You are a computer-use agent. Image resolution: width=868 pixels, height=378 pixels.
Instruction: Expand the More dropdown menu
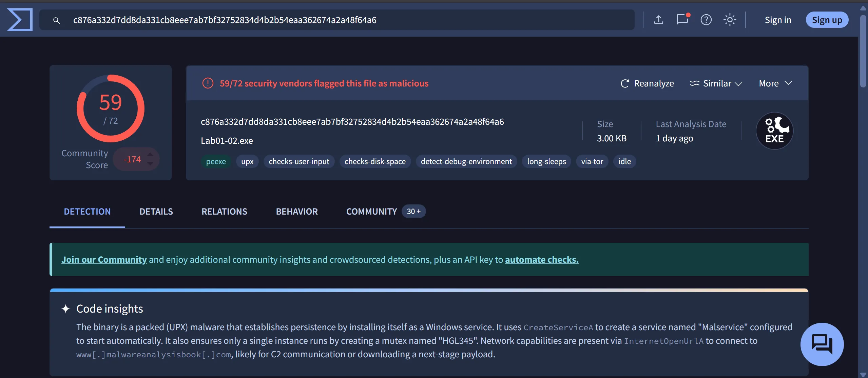[775, 83]
